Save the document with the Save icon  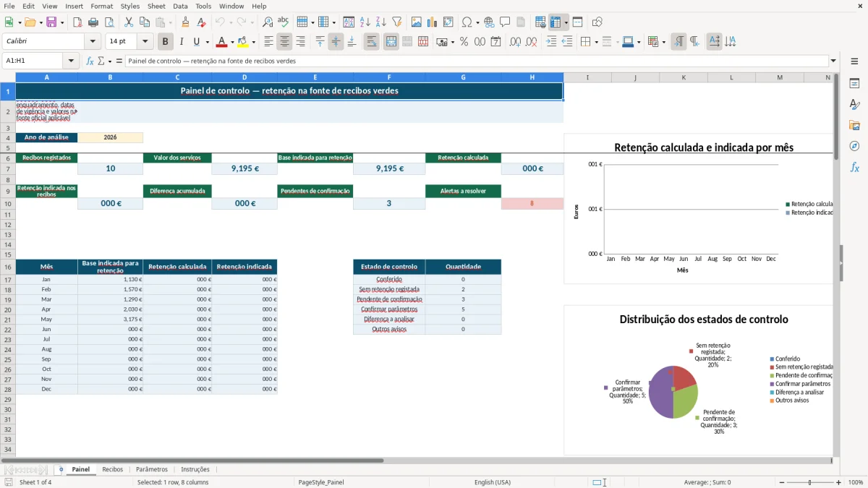[51, 22]
